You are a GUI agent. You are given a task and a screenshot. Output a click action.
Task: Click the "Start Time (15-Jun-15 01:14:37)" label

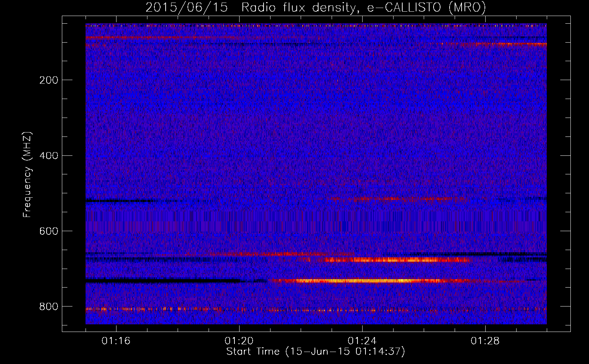(316, 351)
